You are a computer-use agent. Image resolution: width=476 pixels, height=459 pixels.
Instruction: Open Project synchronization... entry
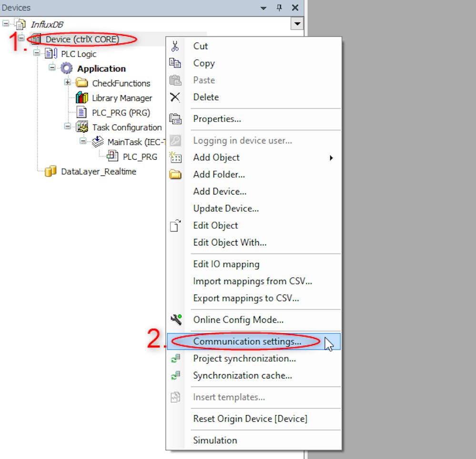click(253, 358)
